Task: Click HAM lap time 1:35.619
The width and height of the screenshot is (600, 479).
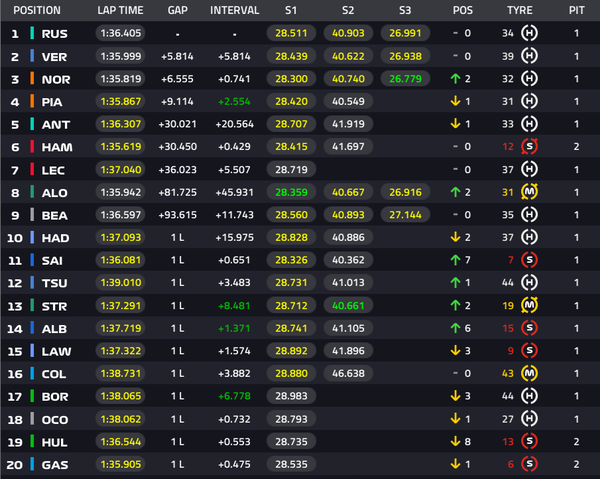Action: click(x=121, y=147)
